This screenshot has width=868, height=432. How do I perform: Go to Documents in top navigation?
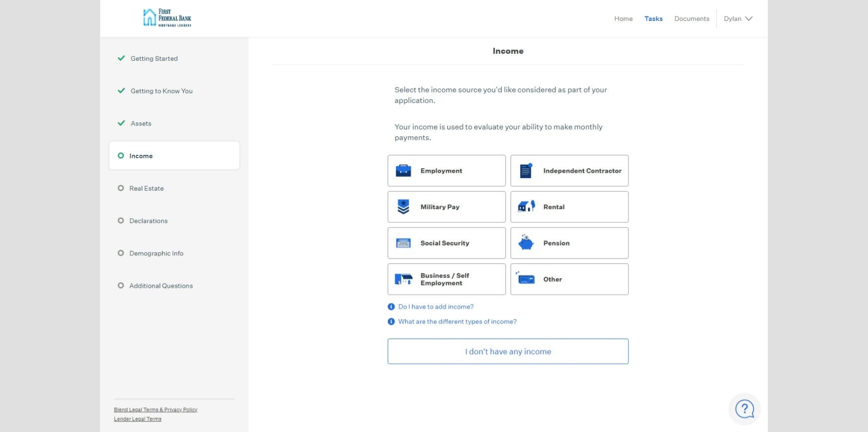pyautogui.click(x=691, y=19)
